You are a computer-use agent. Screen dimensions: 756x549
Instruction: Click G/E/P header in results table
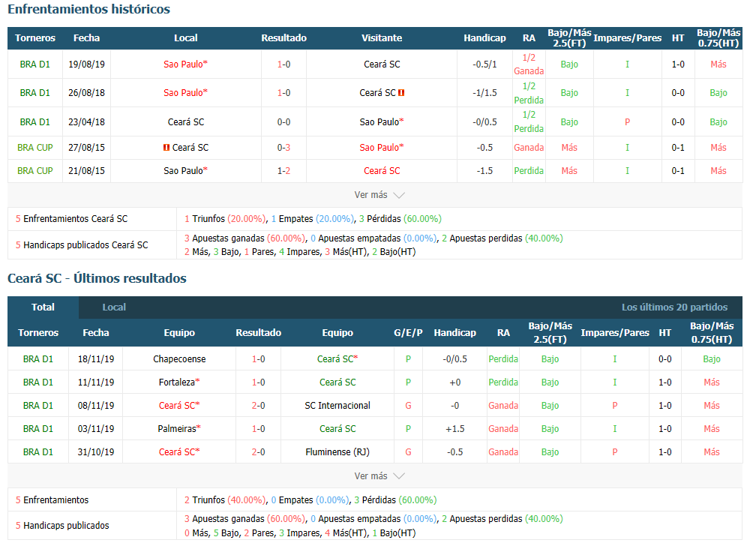click(408, 332)
